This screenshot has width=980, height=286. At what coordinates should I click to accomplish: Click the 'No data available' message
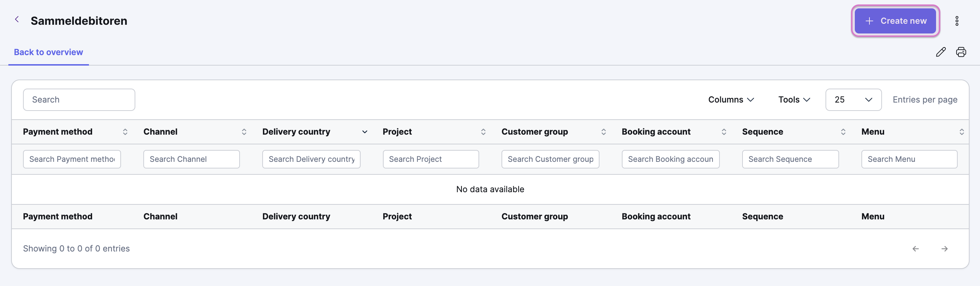pyautogui.click(x=490, y=189)
